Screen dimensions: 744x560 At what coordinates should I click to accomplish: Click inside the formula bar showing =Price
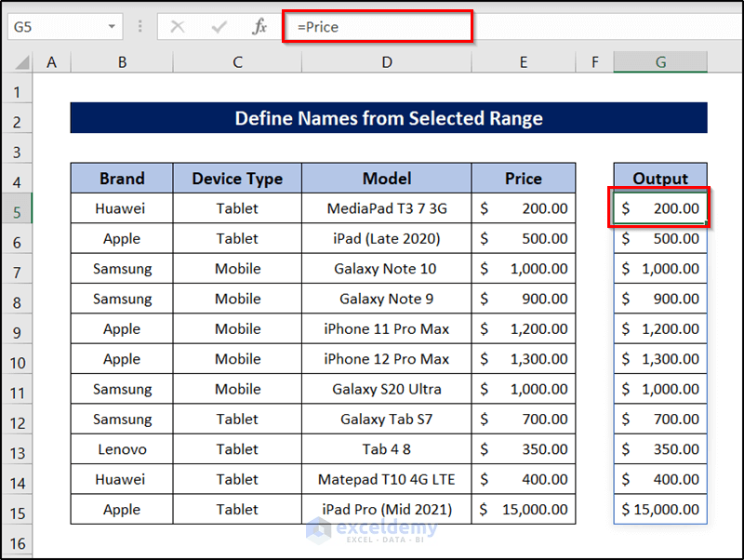(x=372, y=27)
